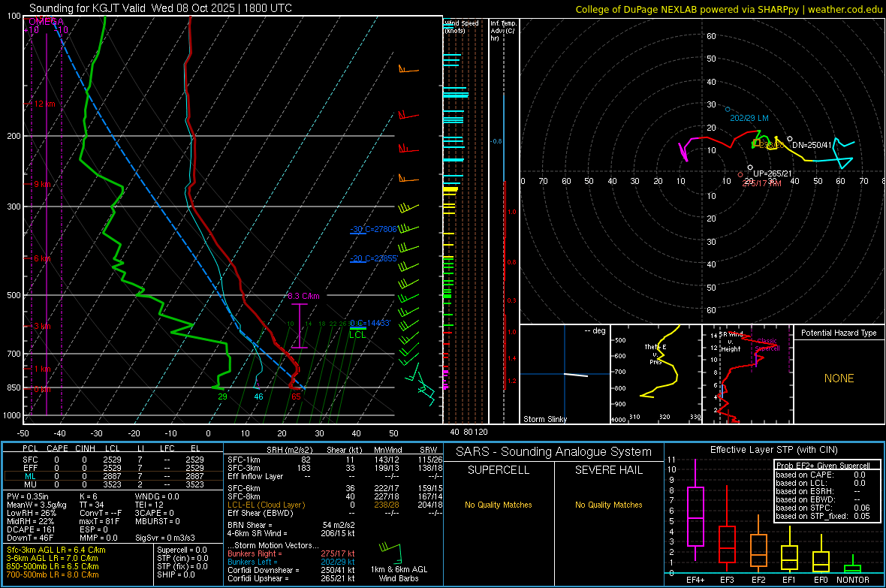The height and width of the screenshot is (588, 886).
Task: Click the Supercell = 0.0 index
Action: click(x=182, y=550)
